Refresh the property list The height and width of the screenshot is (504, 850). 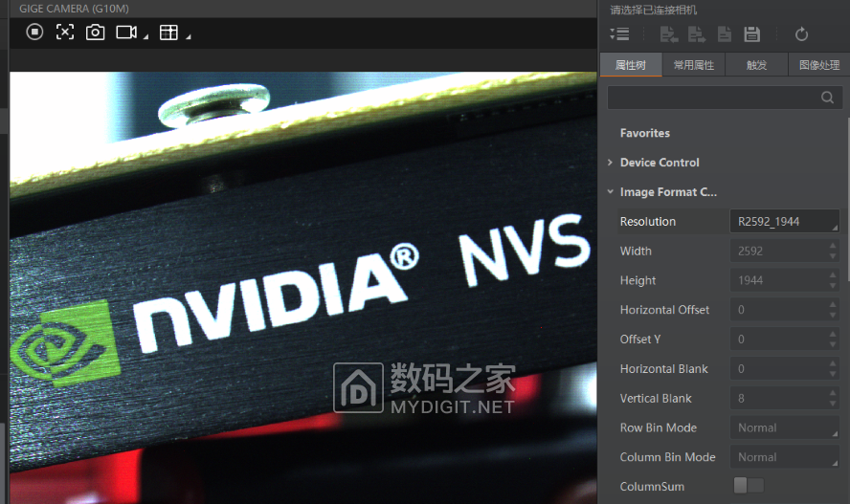point(801,34)
